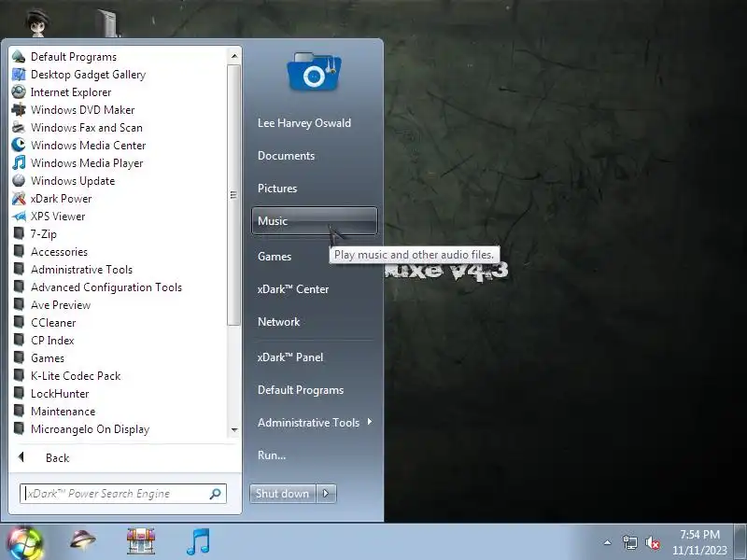Click Show desktop button at taskbar edge
Viewport: 747px width, 560px height.
[740, 542]
